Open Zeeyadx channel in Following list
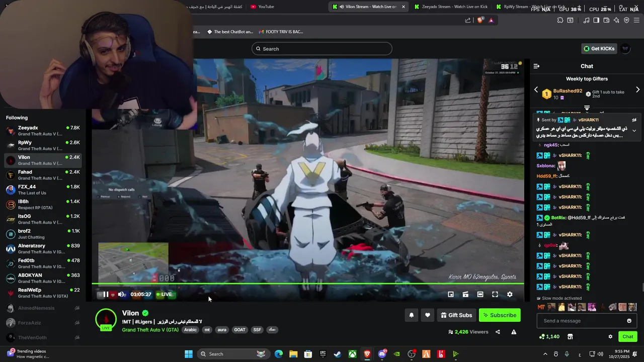 [43, 131]
